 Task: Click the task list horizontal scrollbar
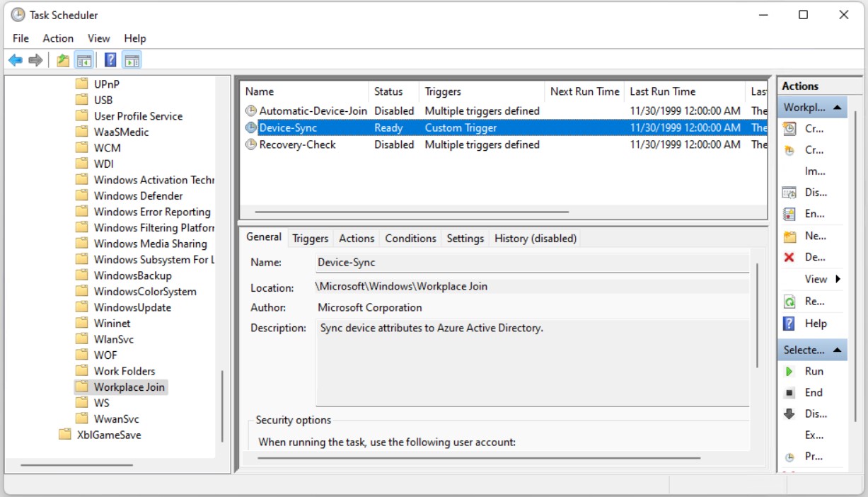[x=412, y=212]
